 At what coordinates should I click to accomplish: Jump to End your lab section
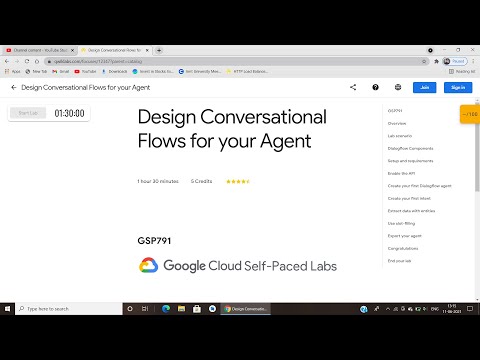(399, 261)
